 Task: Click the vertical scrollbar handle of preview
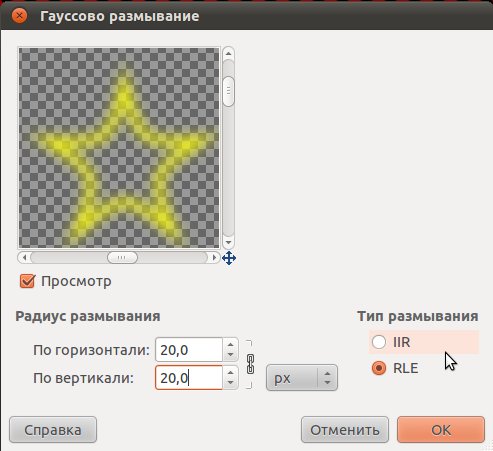228,91
